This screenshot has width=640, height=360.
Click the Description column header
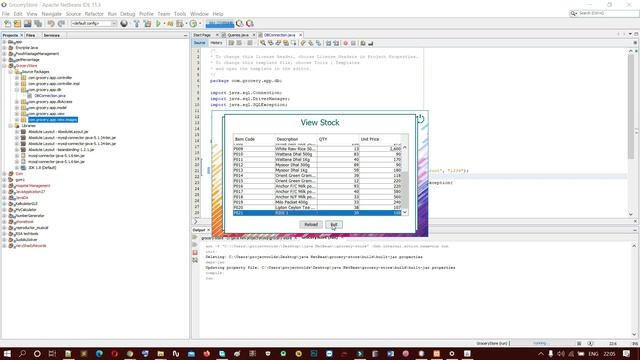[x=296, y=139]
